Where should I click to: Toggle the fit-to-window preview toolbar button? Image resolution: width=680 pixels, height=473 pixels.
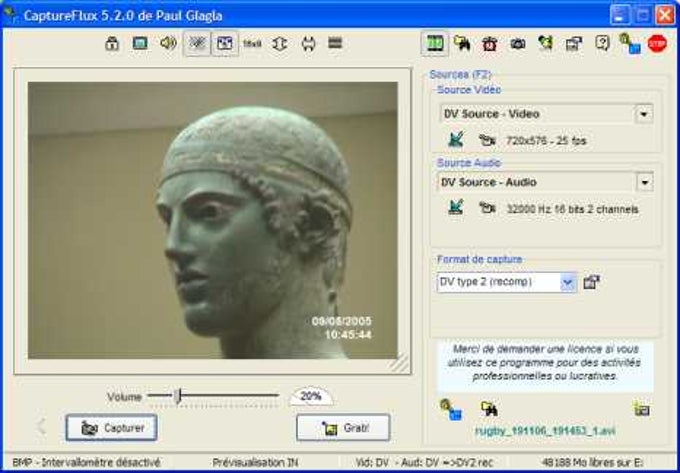point(225,43)
